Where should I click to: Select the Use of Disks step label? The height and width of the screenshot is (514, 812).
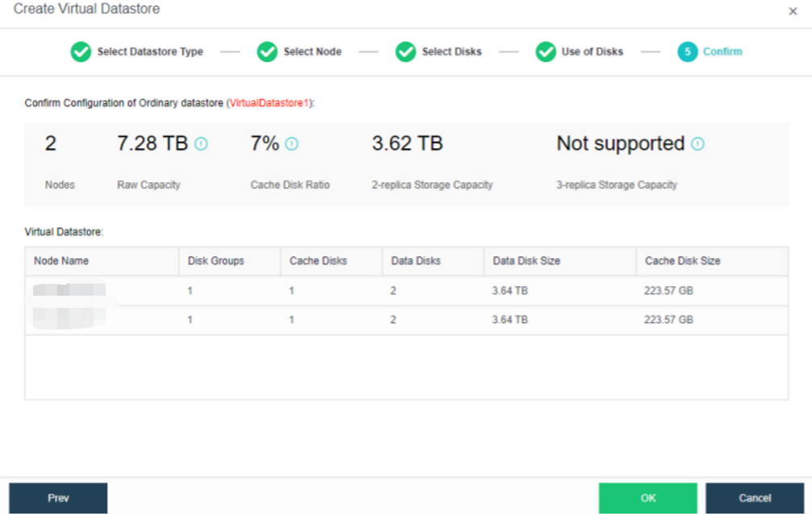[x=592, y=52]
